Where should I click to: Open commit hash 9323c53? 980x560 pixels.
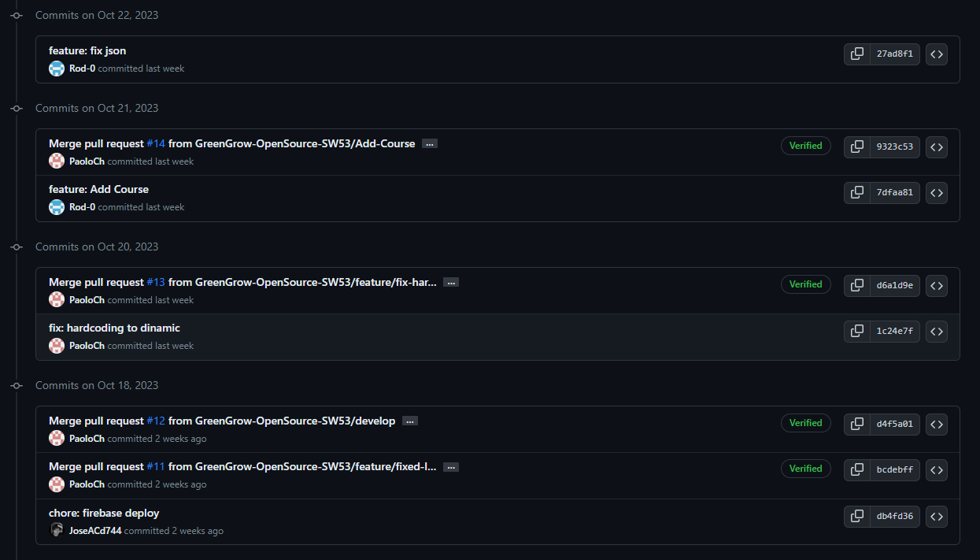tap(895, 147)
